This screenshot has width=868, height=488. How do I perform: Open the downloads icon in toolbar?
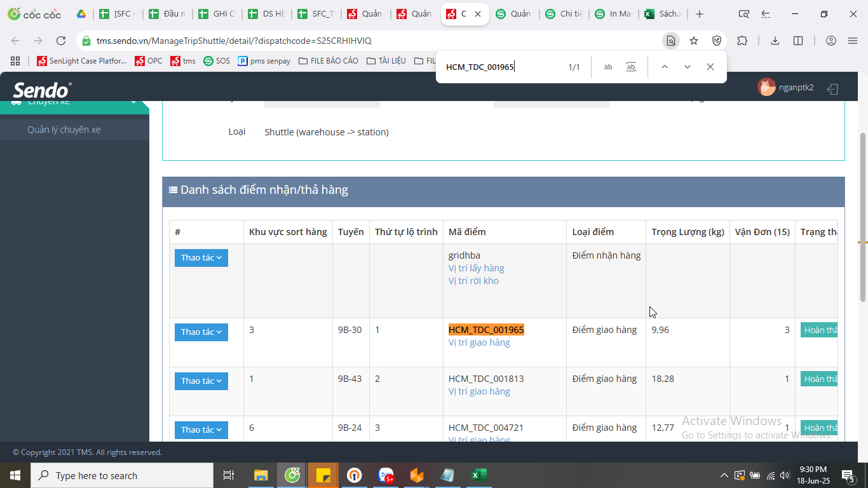point(775,41)
